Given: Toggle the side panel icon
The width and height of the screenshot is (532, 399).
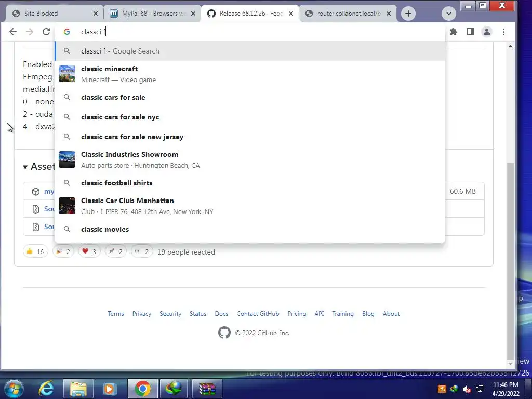Looking at the screenshot, I should click(470, 32).
